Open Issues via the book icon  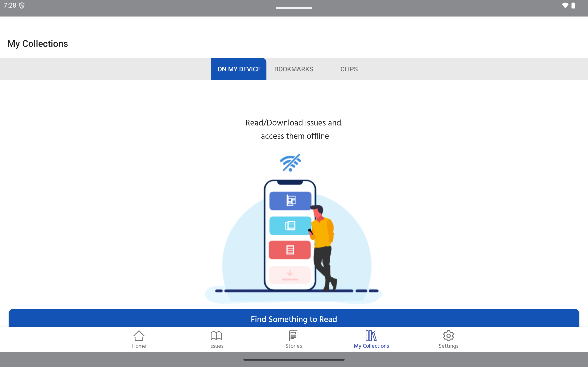(216, 336)
